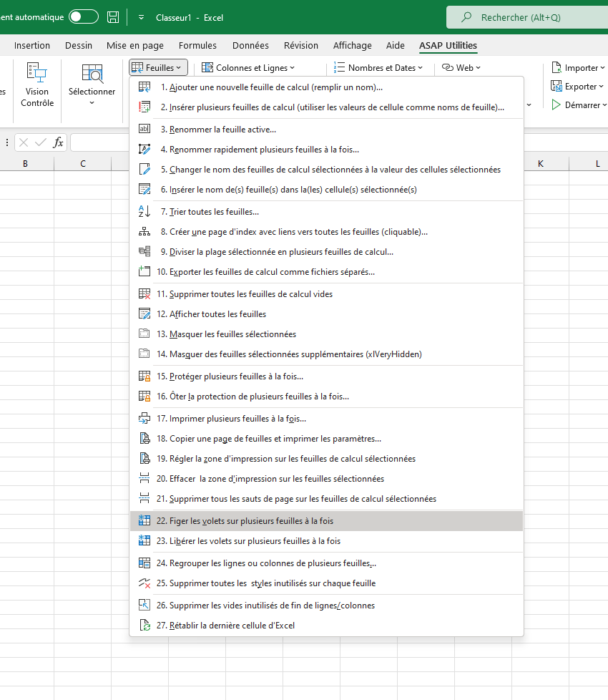Choose Ôter la protection de plusieurs feuilles
This screenshot has width=608, height=700.
coord(326,397)
